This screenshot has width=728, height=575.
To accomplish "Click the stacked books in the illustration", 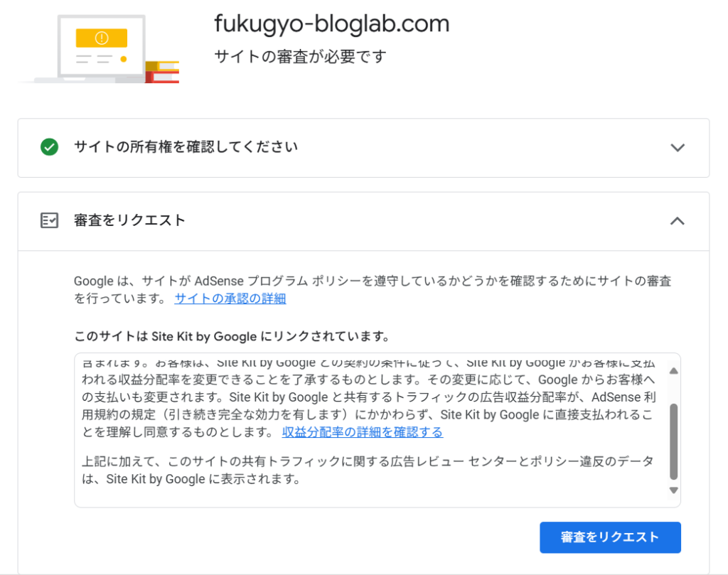I will coord(162,72).
